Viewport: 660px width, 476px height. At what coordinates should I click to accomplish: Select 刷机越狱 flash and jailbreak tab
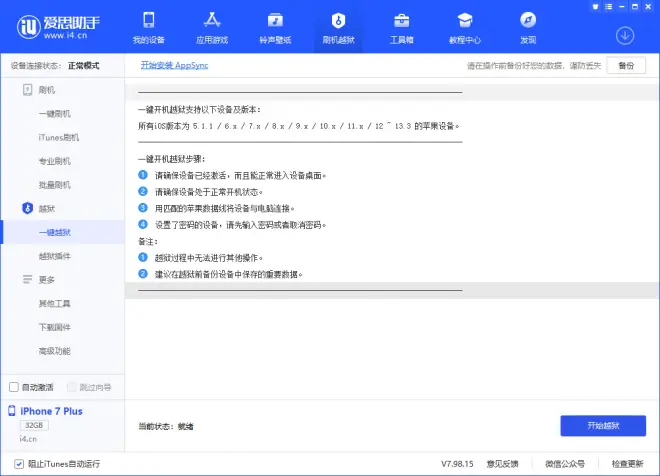point(338,29)
